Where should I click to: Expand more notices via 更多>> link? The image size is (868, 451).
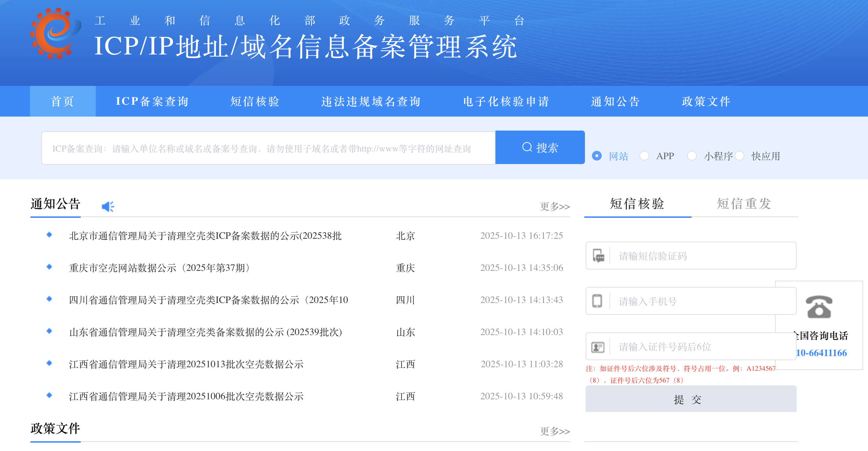coord(555,207)
